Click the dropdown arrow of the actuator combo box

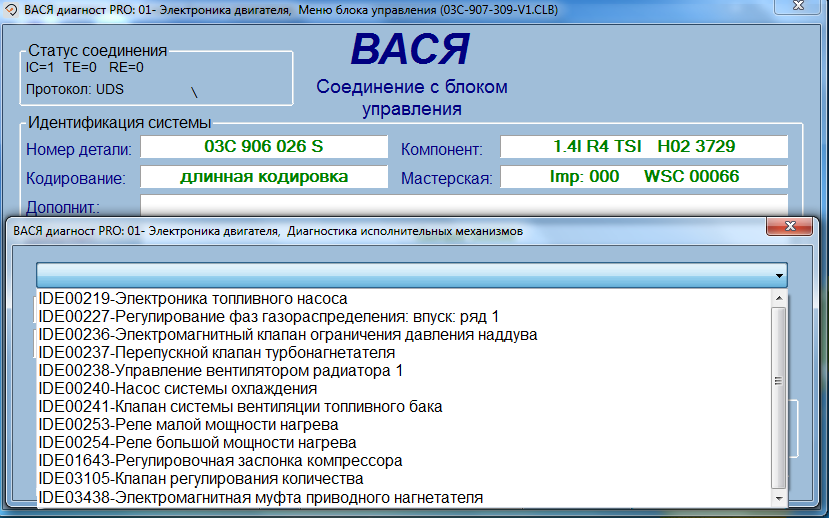(x=777, y=275)
